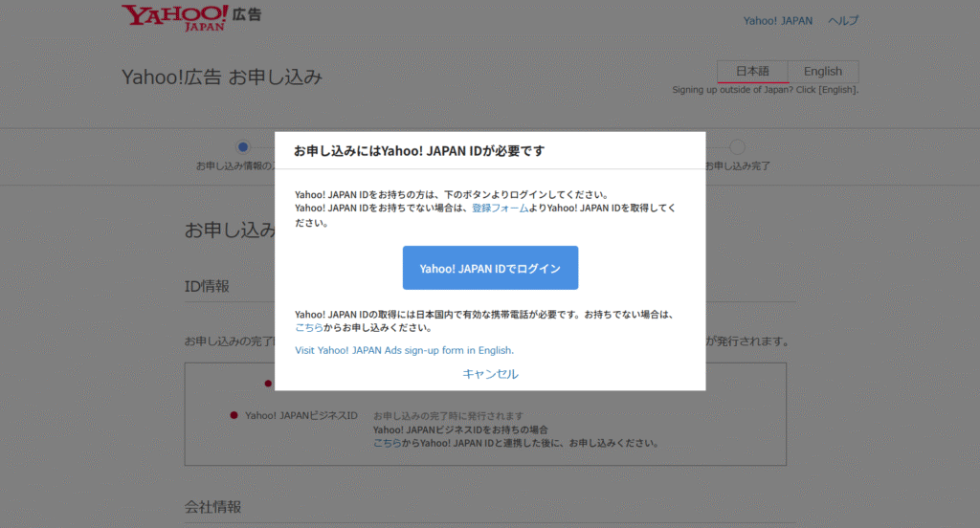The height and width of the screenshot is (528, 980).
Task: Switch to the 日本語 language tab
Action: point(752,71)
